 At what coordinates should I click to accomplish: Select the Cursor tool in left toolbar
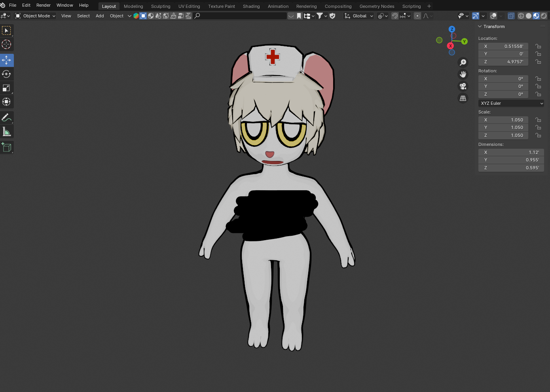click(6, 44)
